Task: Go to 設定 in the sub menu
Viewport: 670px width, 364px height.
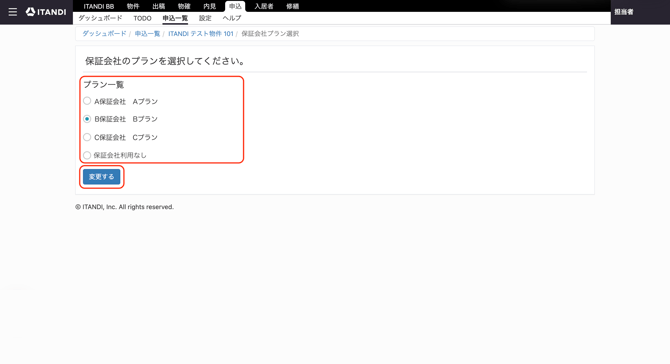Action: point(205,18)
